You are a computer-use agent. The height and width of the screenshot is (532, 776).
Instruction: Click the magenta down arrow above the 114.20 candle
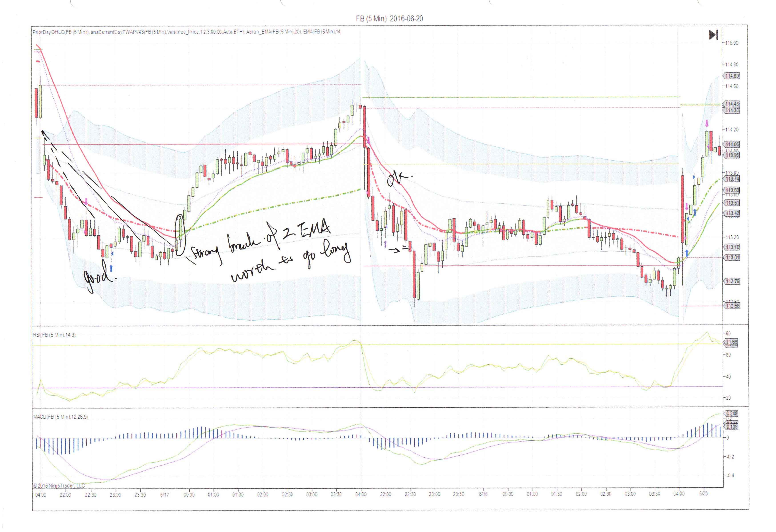[x=706, y=123]
